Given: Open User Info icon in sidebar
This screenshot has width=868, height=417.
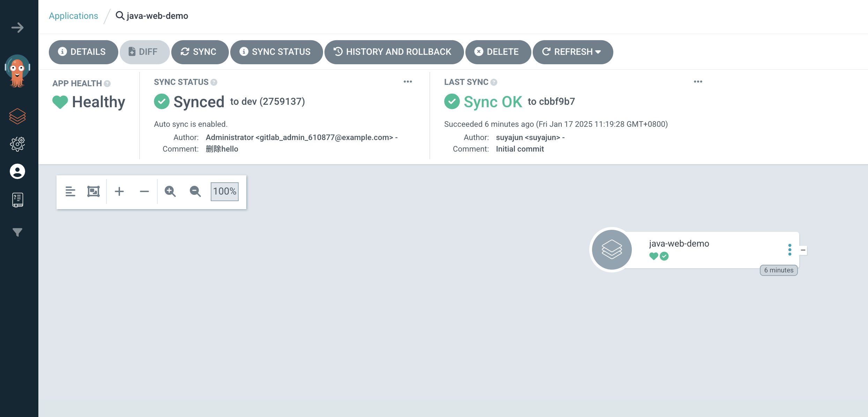Looking at the screenshot, I should pyautogui.click(x=17, y=171).
